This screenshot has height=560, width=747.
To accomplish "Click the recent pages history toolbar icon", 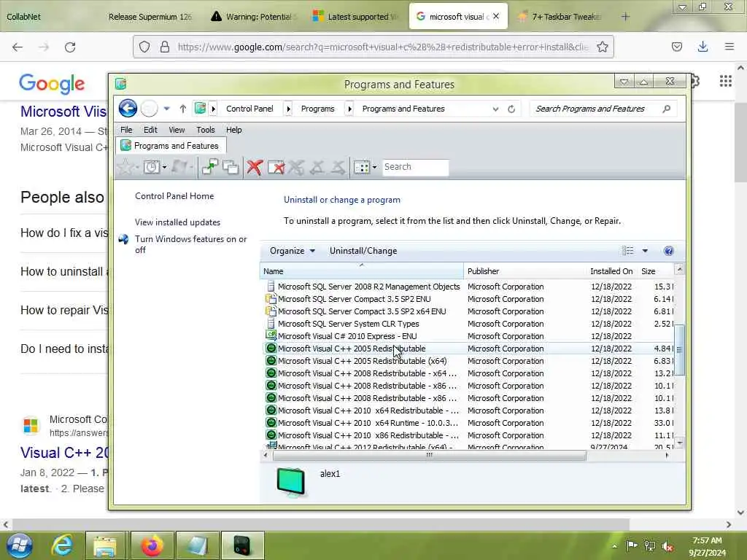I will [152, 167].
